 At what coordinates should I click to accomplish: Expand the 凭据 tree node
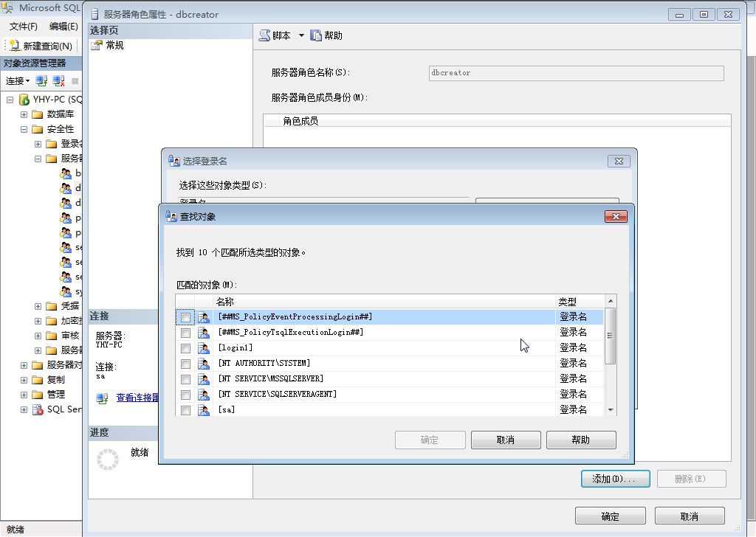point(38,306)
